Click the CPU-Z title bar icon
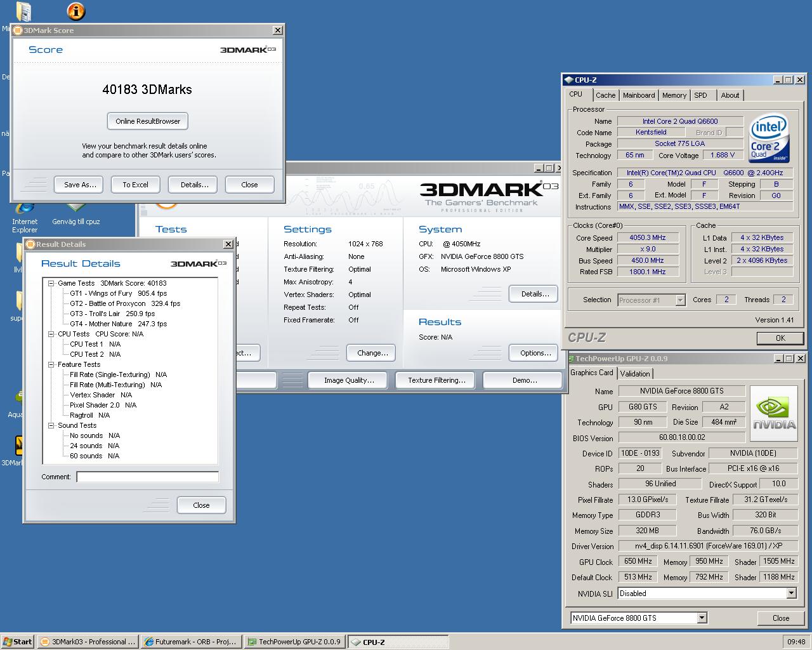Viewport: 812px width, 650px height. [x=568, y=80]
